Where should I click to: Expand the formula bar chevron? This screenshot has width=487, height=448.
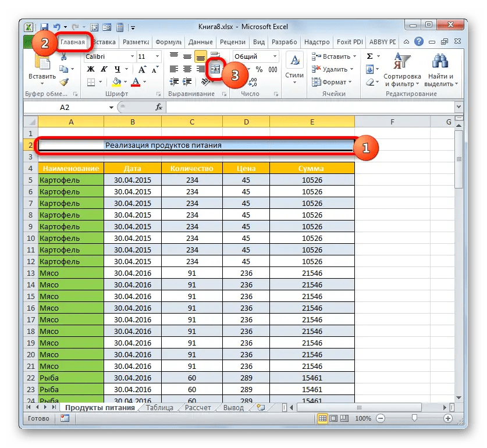458,107
